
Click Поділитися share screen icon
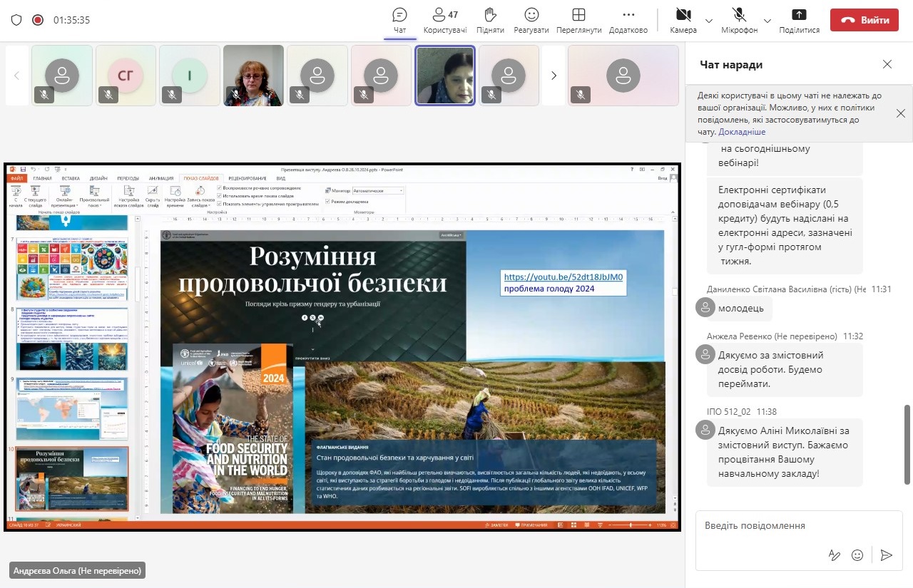(799, 15)
